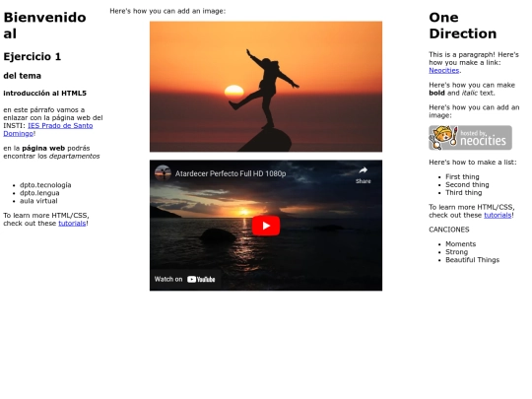Click the introducción al HTML5 heading
532x399 pixels.
(x=44, y=93)
